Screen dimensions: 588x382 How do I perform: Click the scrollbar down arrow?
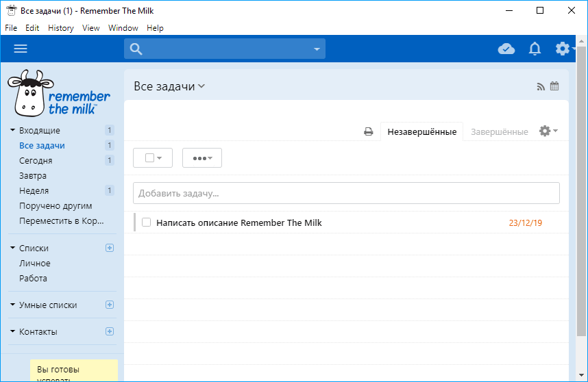[x=581, y=375]
